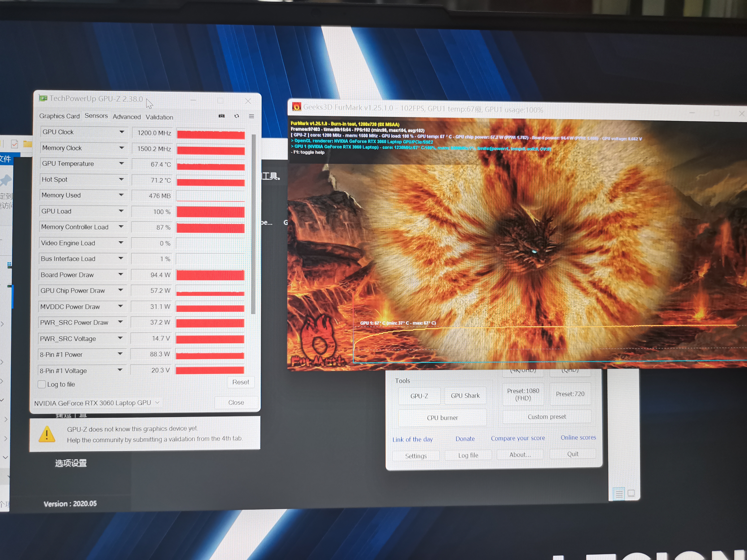The width and height of the screenshot is (747, 560).
Task: Click the Version : 2020.05 text
Action: 70,504
